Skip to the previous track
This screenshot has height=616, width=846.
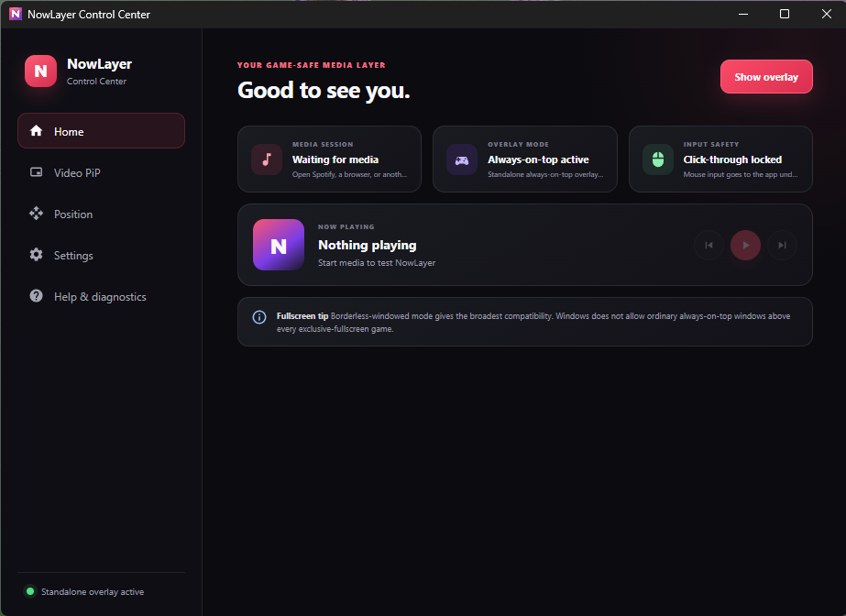click(x=709, y=246)
